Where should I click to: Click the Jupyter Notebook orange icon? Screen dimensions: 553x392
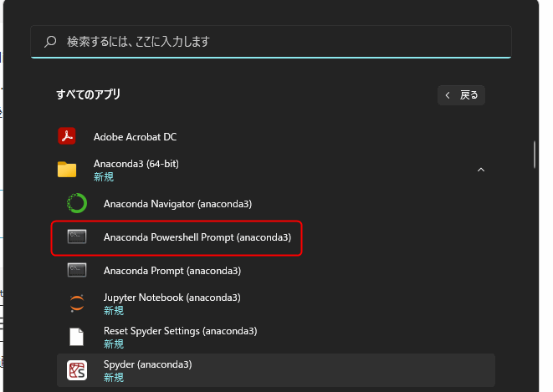tap(77, 303)
